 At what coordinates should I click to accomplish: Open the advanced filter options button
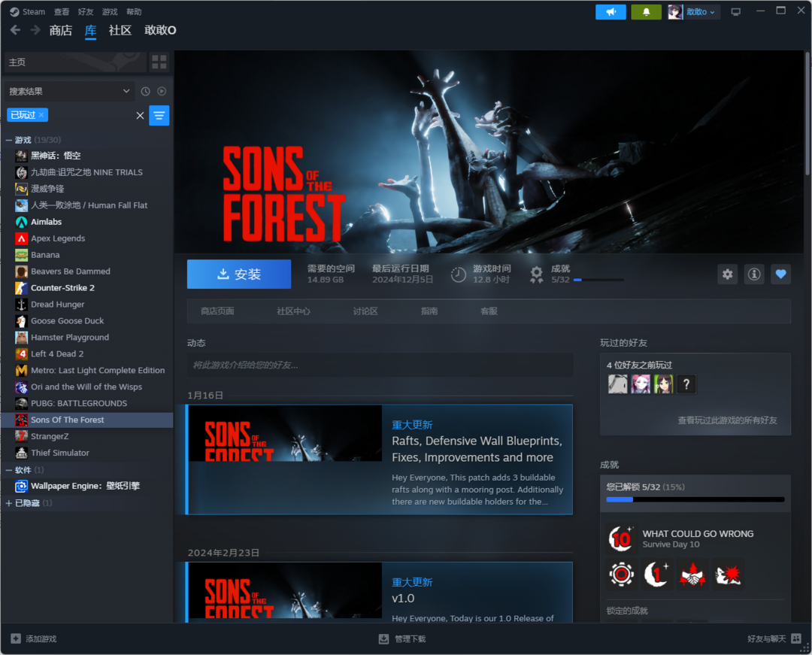[x=159, y=115]
